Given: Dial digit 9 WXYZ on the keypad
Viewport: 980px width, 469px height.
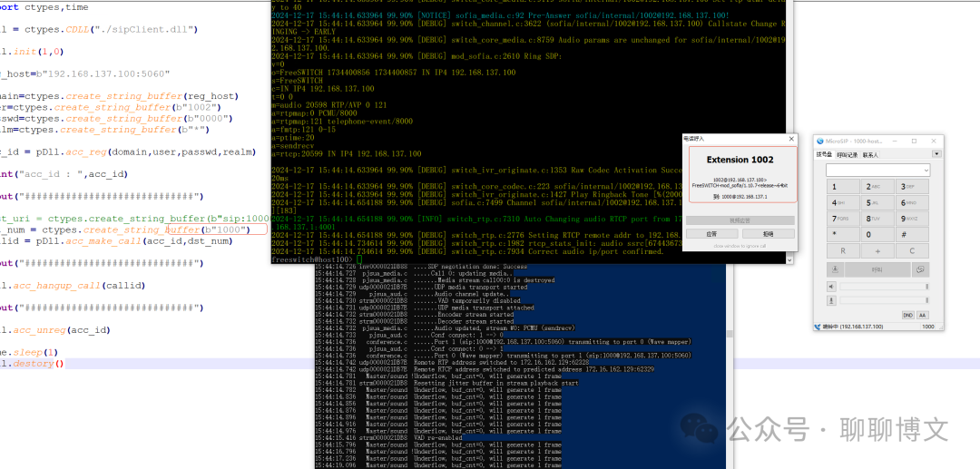Looking at the screenshot, I should pyautogui.click(x=913, y=219).
